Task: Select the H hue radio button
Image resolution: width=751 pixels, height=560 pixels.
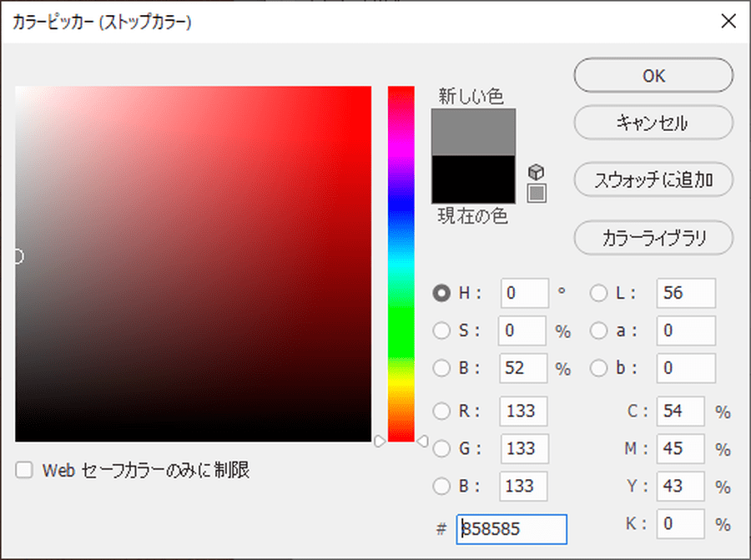Action: click(x=441, y=293)
